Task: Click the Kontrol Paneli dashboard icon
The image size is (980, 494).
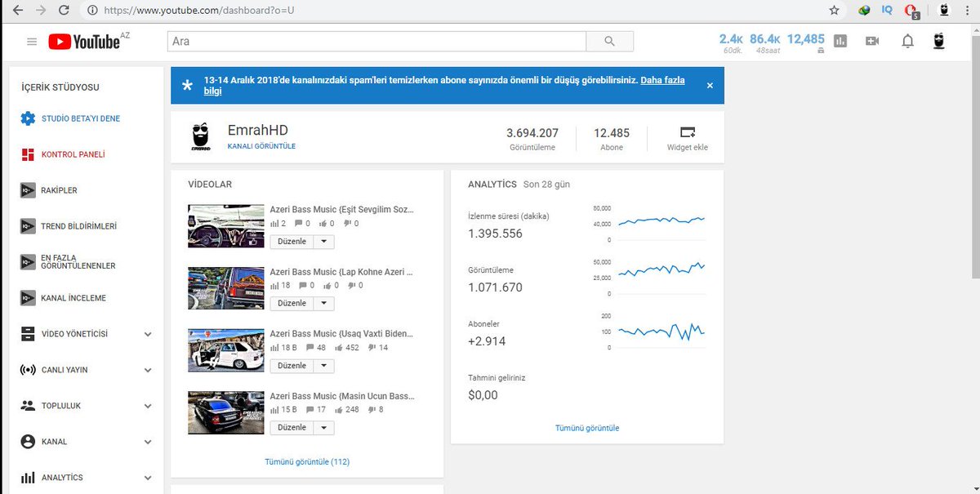Action: (x=28, y=154)
